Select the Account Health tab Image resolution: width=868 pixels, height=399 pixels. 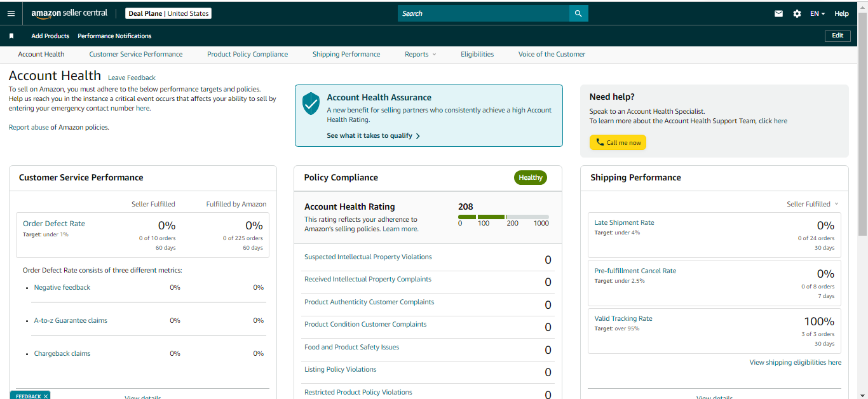pos(41,55)
